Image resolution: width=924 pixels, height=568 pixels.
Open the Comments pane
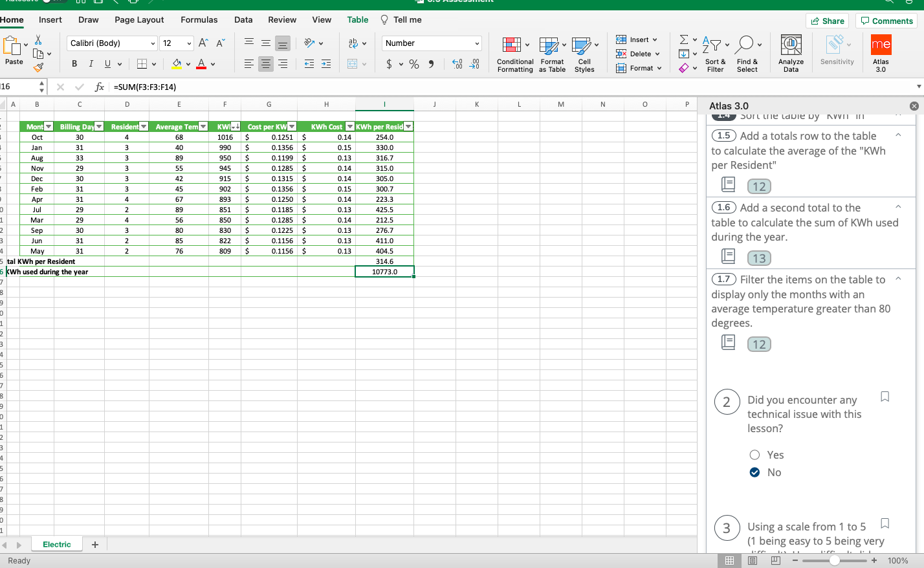(886, 21)
